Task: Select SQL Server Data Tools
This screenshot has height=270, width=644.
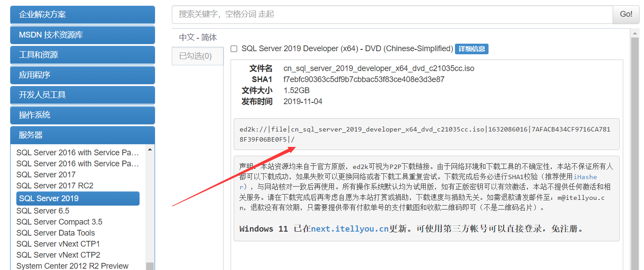Action: 56,233
